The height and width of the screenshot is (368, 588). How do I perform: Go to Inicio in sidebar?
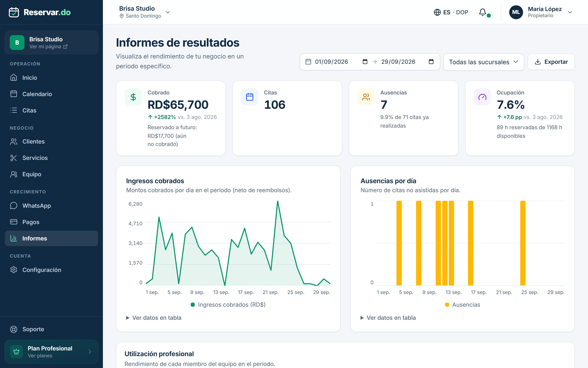click(x=51, y=78)
